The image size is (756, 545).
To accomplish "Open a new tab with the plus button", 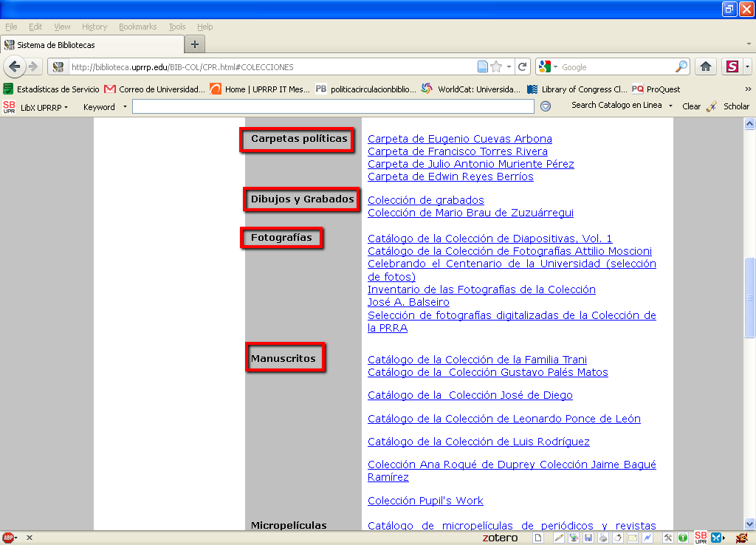I will coord(195,44).
